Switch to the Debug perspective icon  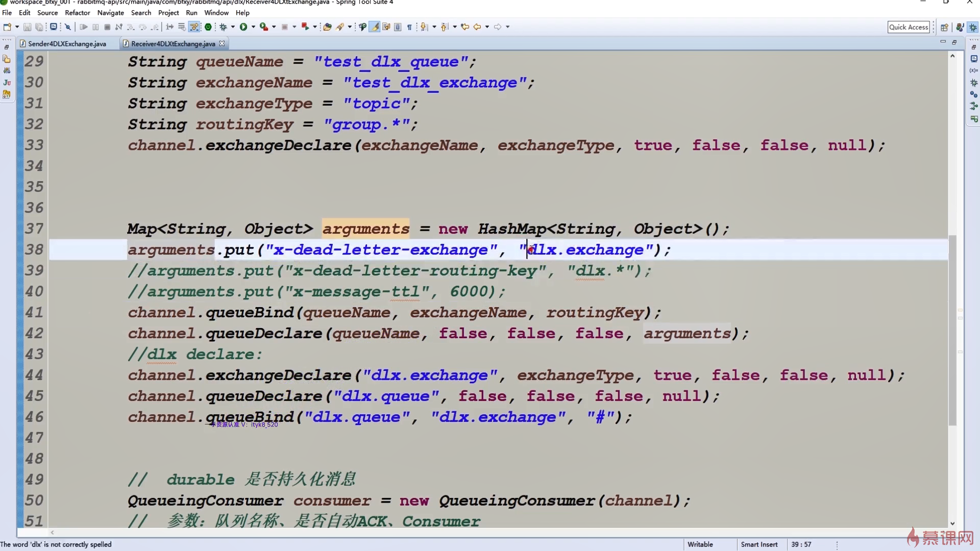tap(973, 28)
